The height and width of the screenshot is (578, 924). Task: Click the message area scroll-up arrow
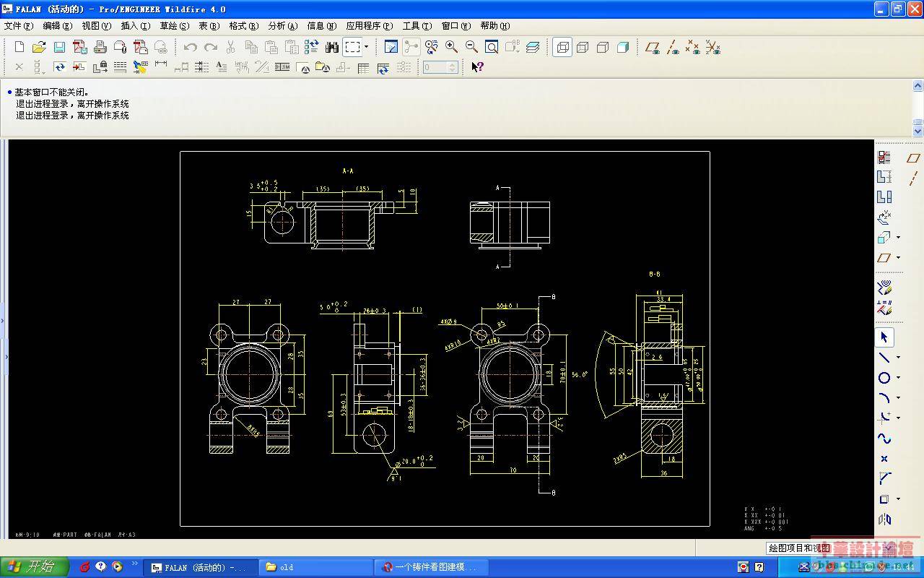click(x=918, y=85)
